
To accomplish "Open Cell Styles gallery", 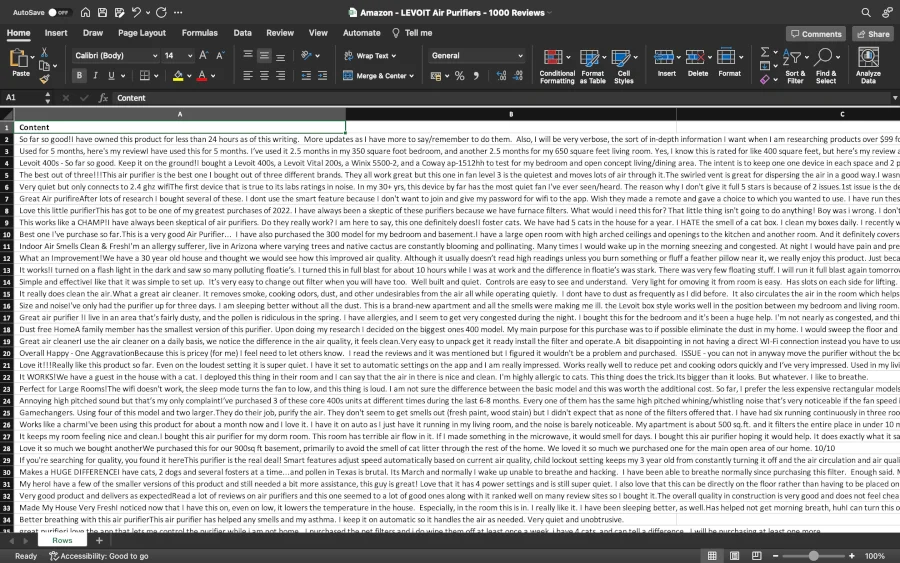I will pyautogui.click(x=624, y=66).
